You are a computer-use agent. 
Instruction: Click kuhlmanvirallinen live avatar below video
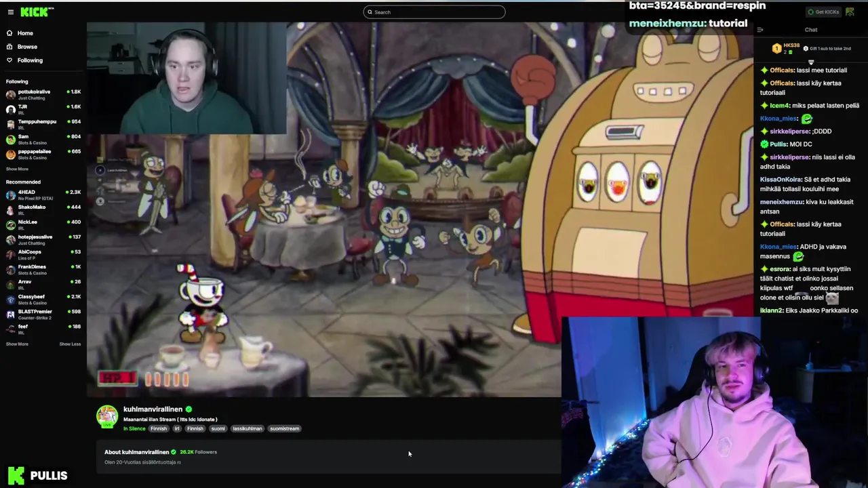tap(107, 417)
